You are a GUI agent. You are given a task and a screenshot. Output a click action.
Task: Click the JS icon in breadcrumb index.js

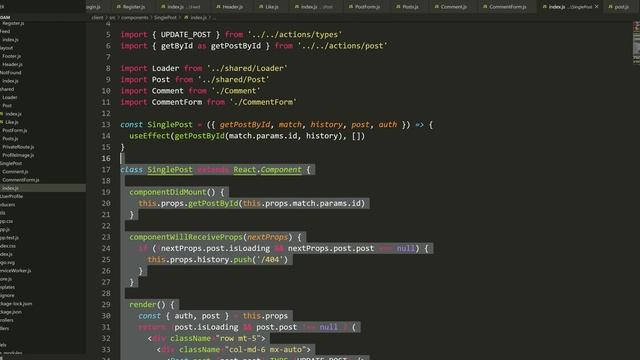click(186, 18)
